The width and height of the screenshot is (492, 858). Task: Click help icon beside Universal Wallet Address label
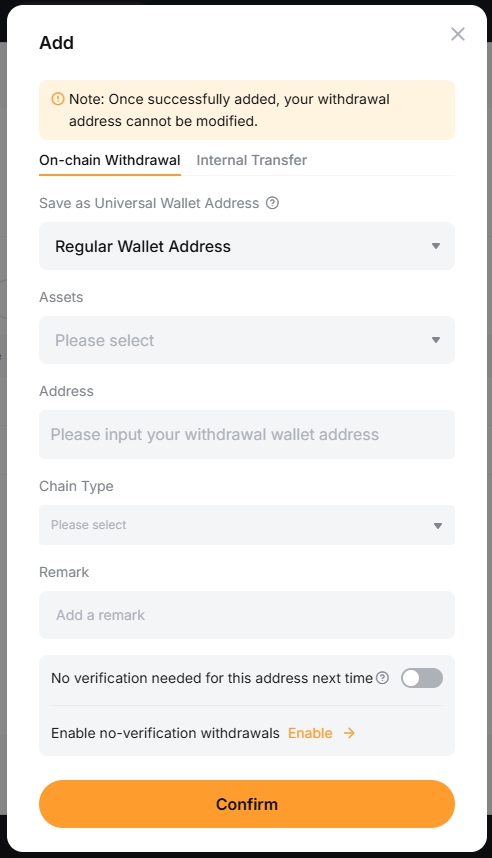pos(272,203)
